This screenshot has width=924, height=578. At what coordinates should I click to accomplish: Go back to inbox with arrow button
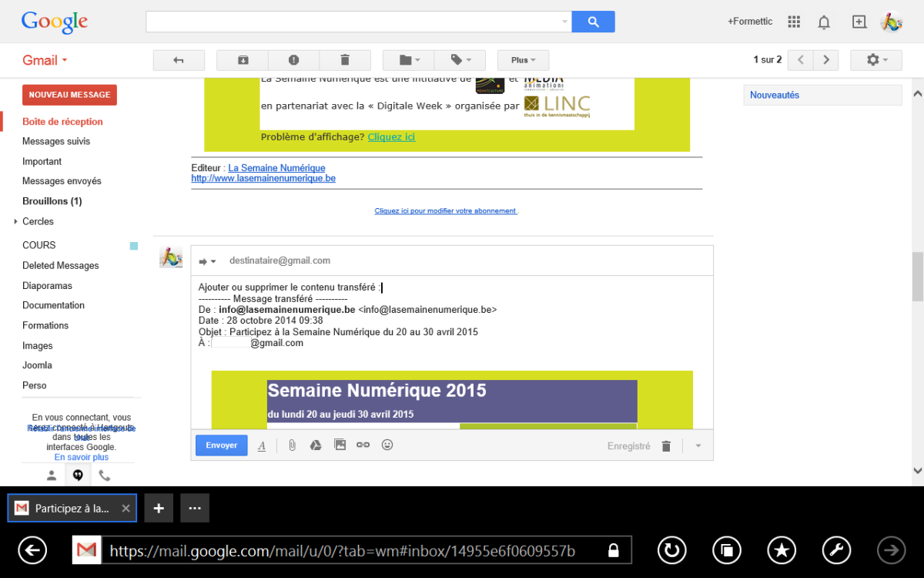(179, 60)
